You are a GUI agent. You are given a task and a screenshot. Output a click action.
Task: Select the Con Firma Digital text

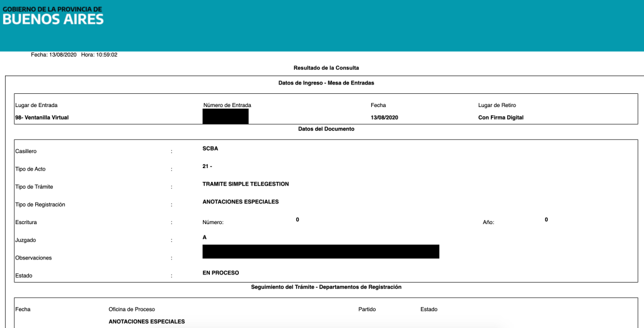click(501, 118)
